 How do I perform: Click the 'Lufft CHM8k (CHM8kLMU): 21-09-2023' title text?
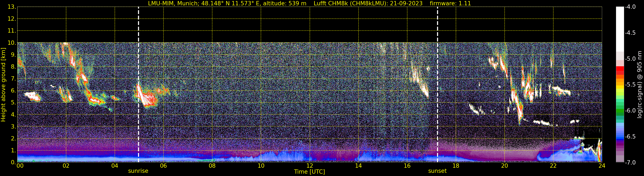(x=368, y=3)
